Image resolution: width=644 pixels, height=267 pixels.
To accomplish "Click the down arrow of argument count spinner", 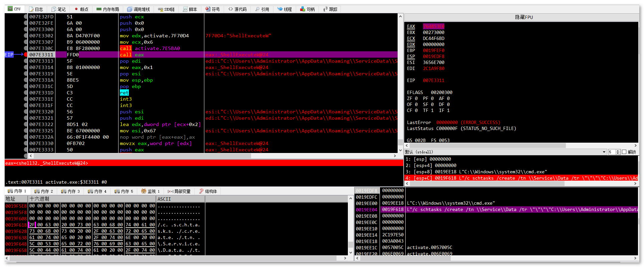I will (618, 153).
